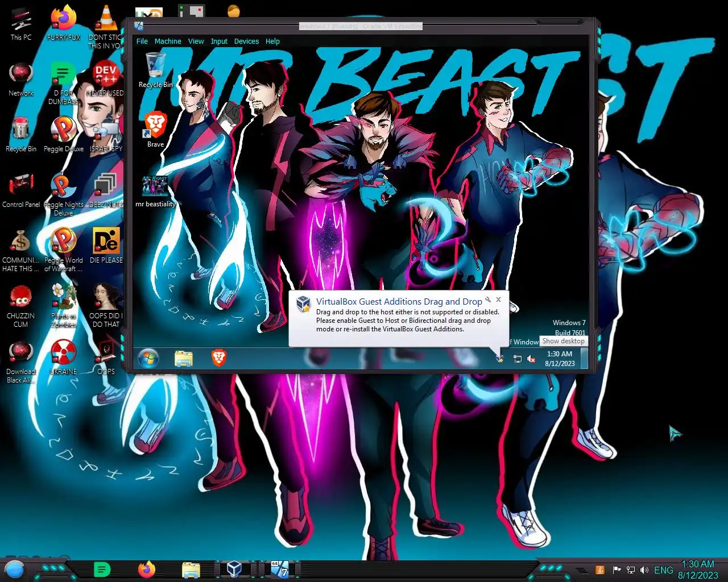Click Brave on the VM taskbar
The height and width of the screenshot is (582, 728).
click(219, 358)
